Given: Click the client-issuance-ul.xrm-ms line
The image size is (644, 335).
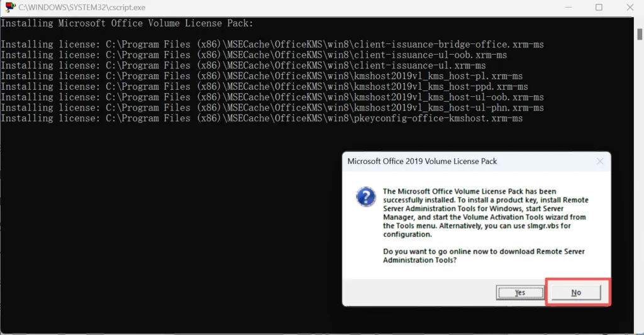Looking at the screenshot, I should click(243, 66).
